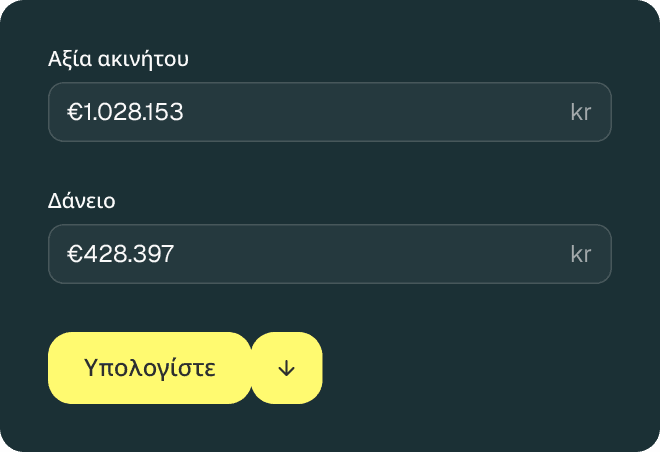Screen dimensions: 660x452
Task: Select the Αξία ακινήτου label
Action: (119, 58)
